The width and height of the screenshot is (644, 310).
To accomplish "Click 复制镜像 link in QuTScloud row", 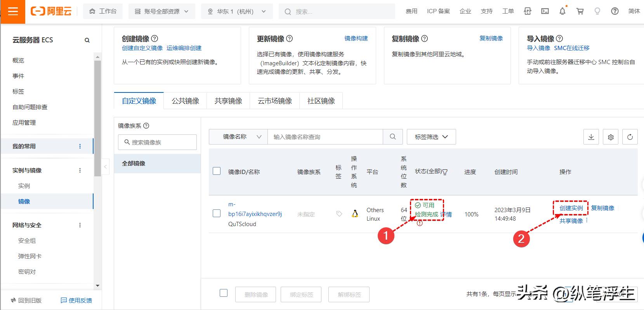I will pos(602,208).
